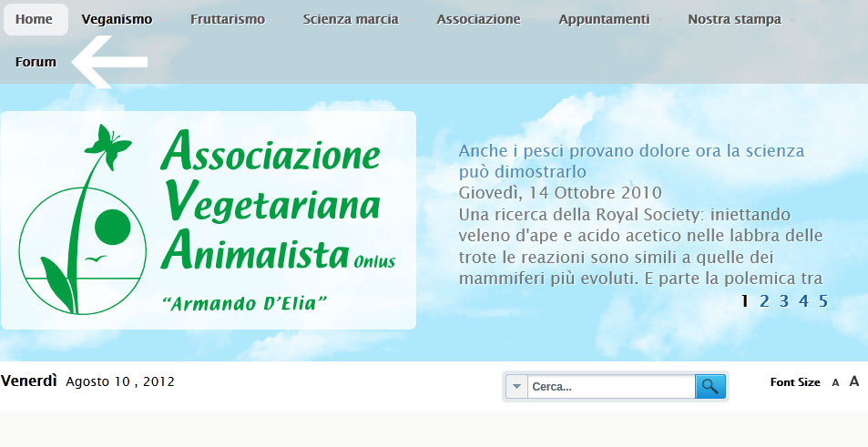This screenshot has width=868, height=447.
Task: Click the date text 'Agosto 10 , 2012'
Action: coord(120,381)
